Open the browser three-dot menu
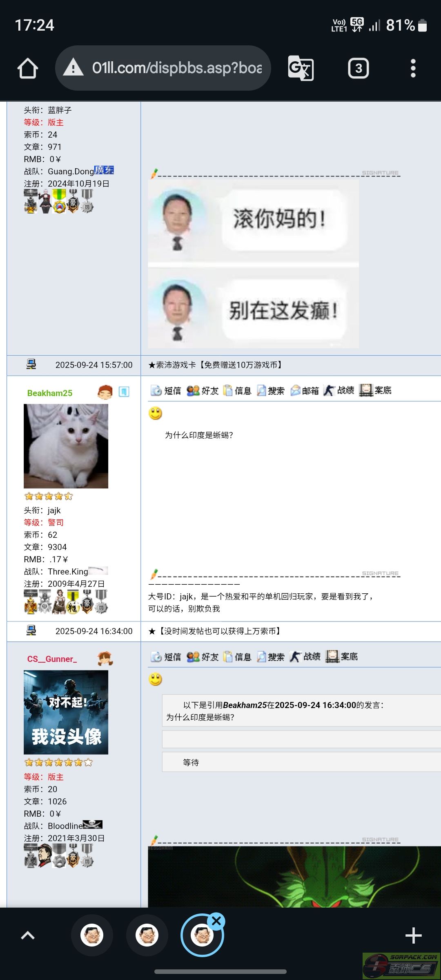The image size is (441, 980). (413, 68)
